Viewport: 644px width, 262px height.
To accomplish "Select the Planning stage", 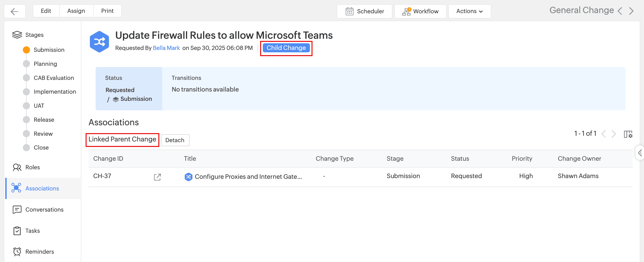I will point(45,64).
